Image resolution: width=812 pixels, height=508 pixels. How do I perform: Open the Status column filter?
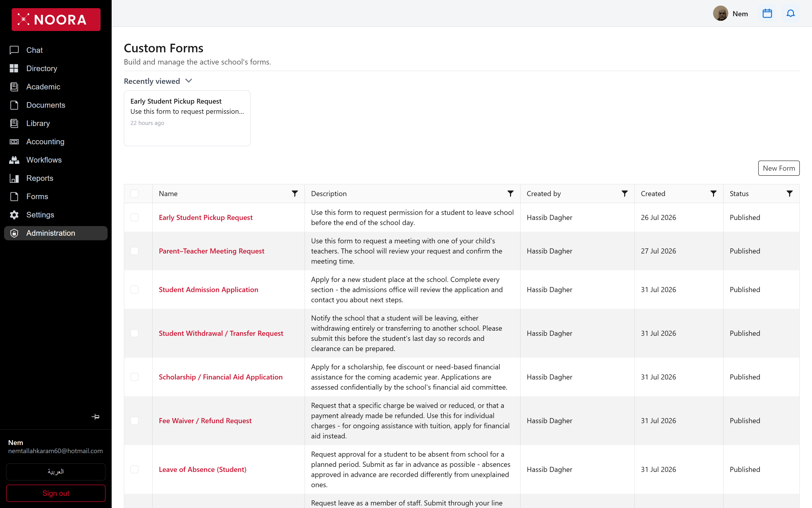coord(789,194)
